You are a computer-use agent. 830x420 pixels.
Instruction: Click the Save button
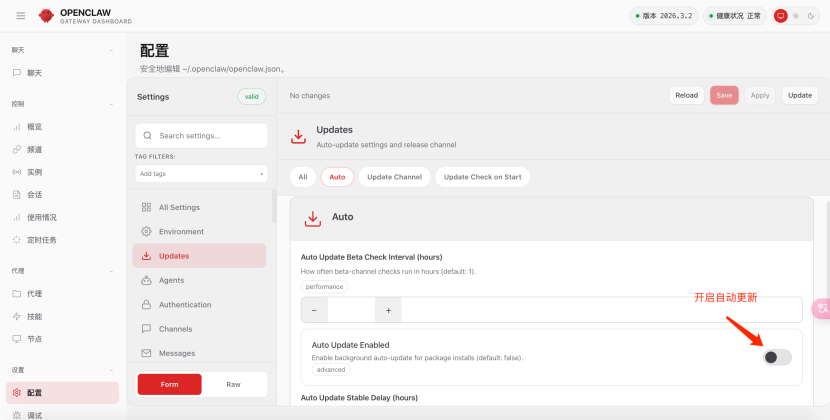point(724,95)
